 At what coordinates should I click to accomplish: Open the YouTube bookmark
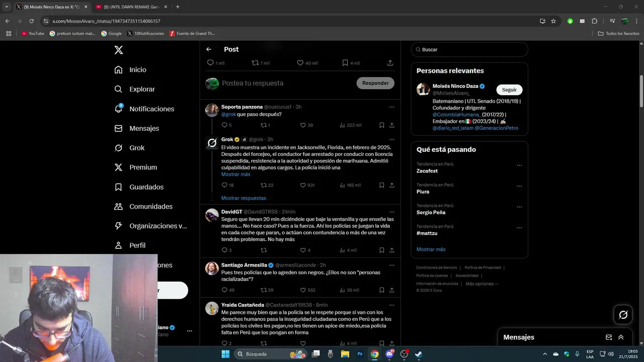click(33, 34)
